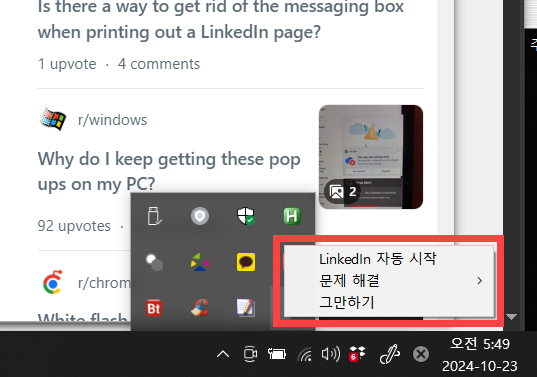The width and height of the screenshot is (537, 377).
Task: Open the gray shield D tray icon
Action: tap(200, 216)
